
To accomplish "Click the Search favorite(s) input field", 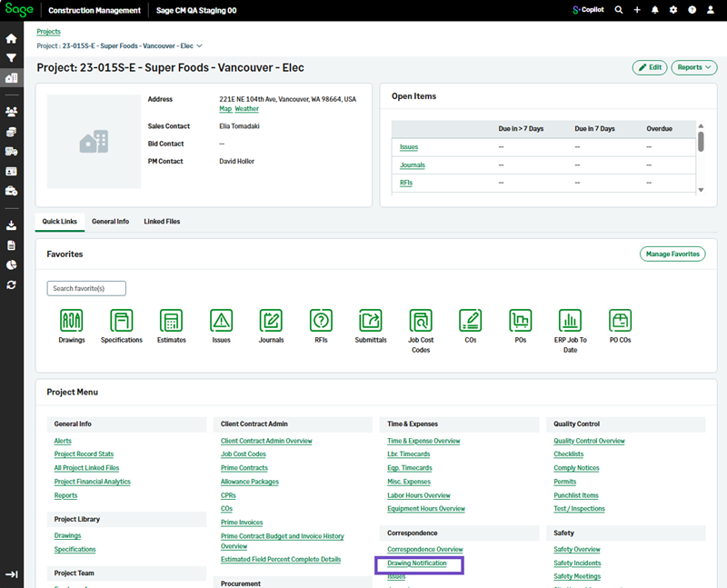I will click(x=86, y=288).
